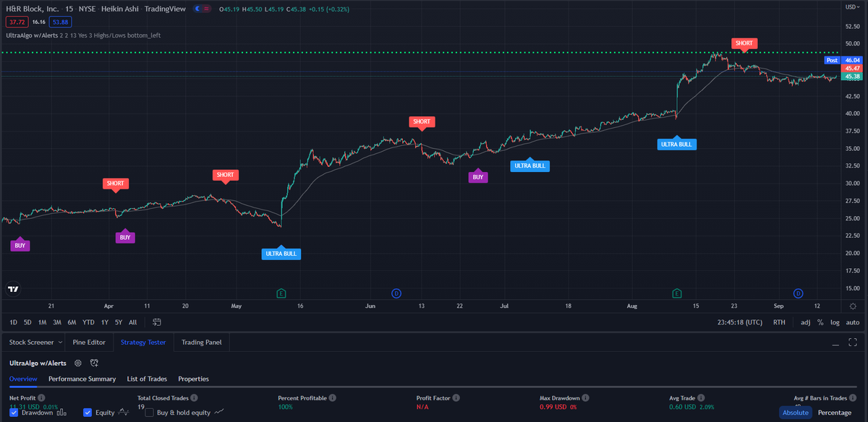Switch to Performance Summary tab
Image resolution: width=868 pixels, height=422 pixels.
click(x=82, y=379)
